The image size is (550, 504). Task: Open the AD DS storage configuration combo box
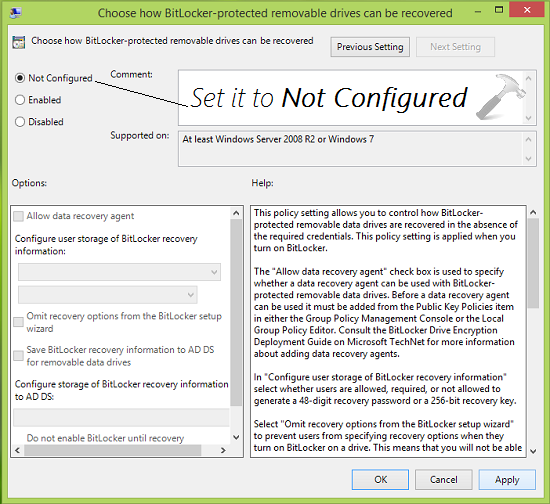pos(121,417)
